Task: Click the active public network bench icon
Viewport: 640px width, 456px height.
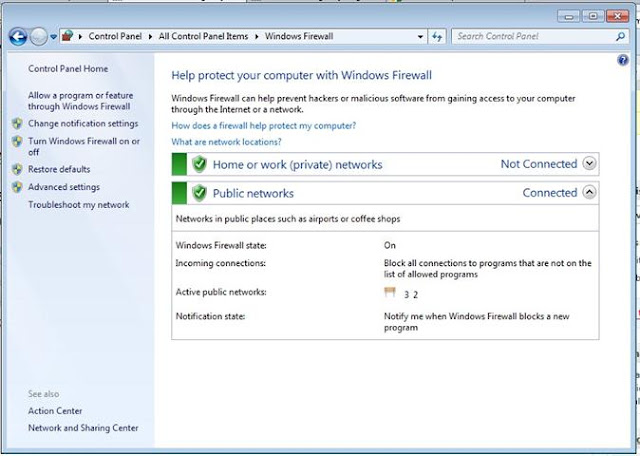Action: pyautogui.click(x=390, y=292)
